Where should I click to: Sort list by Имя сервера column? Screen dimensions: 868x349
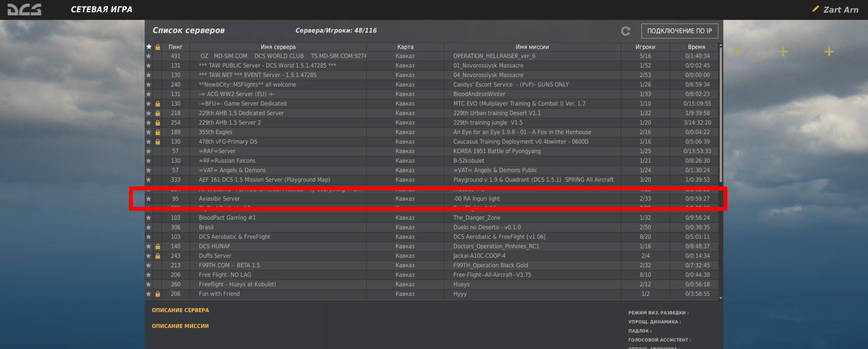[278, 47]
